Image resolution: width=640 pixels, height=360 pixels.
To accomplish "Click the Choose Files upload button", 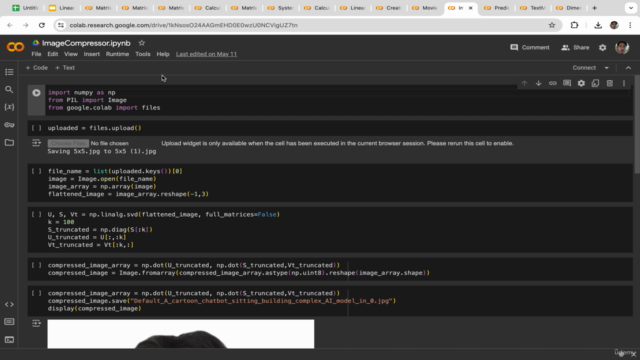I will pyautogui.click(x=68, y=143).
